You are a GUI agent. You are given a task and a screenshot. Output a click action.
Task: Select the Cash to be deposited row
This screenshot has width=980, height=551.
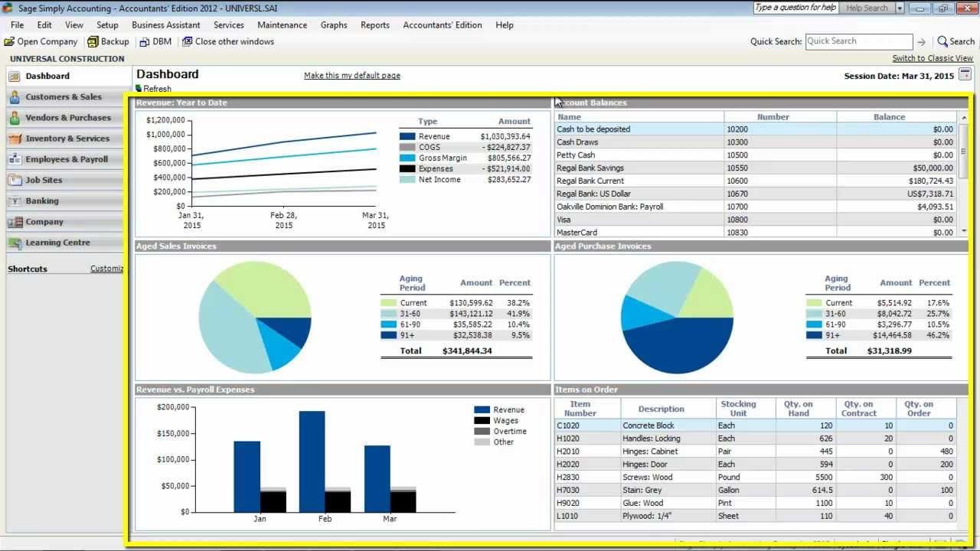756,129
